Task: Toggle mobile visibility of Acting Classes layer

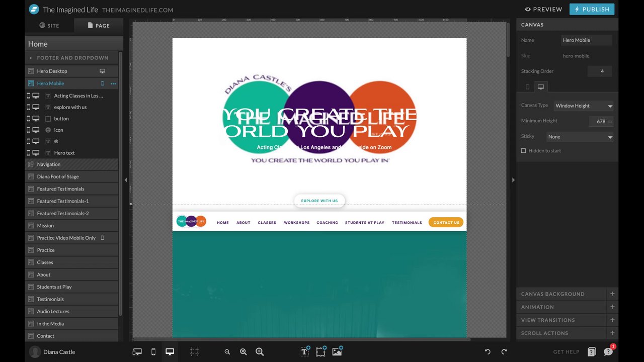Action: (x=28, y=96)
